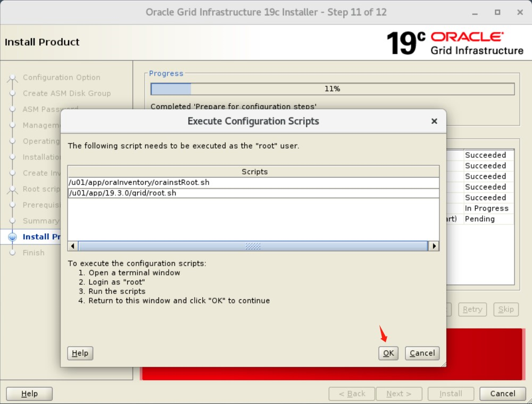
Task: Maximize the Oracle installer window
Action: coord(497,12)
